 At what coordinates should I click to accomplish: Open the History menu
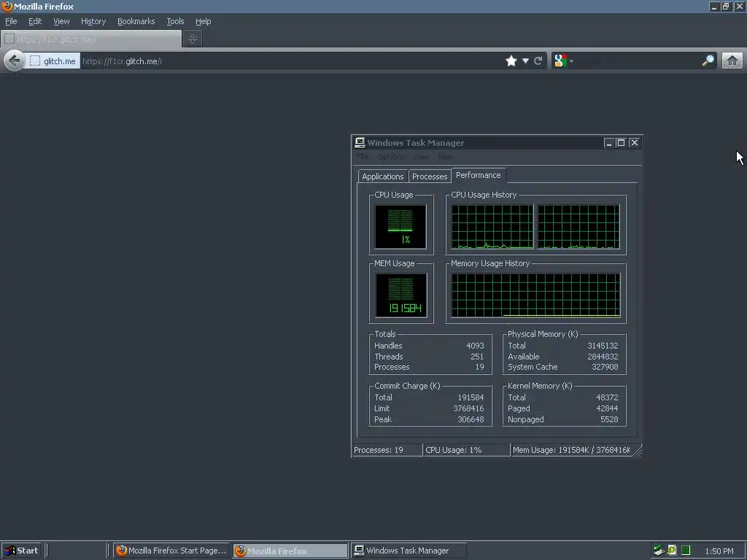(93, 21)
